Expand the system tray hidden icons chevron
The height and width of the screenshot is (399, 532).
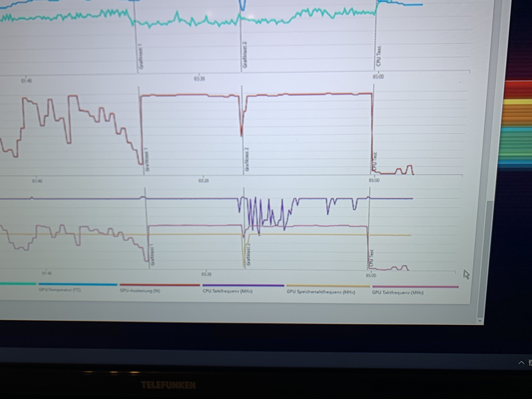(521, 363)
